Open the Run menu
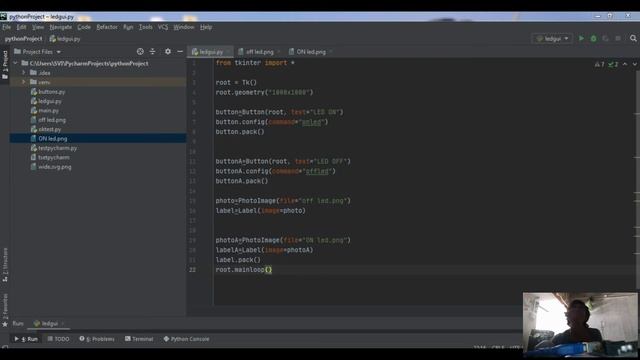This screenshot has width=640, height=360. (x=128, y=27)
